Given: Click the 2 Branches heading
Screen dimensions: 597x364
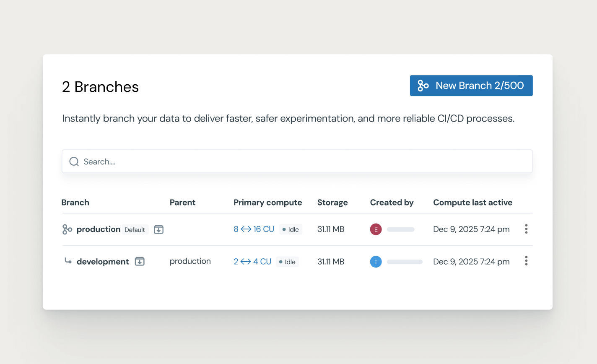Looking at the screenshot, I should (100, 87).
